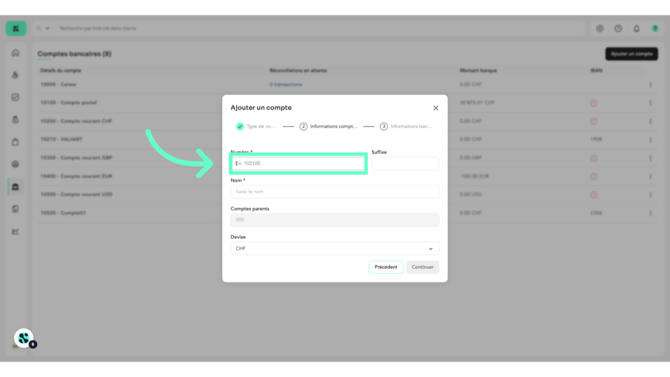Image resolution: width=670 pixels, height=377 pixels.
Task: Open row menu for 10000 - Caisse
Action: click(650, 85)
